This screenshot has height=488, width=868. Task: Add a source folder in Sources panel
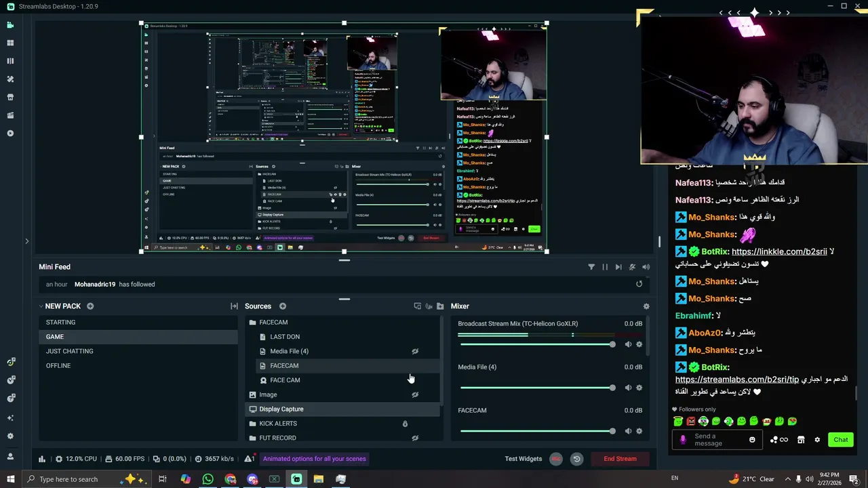coord(440,306)
